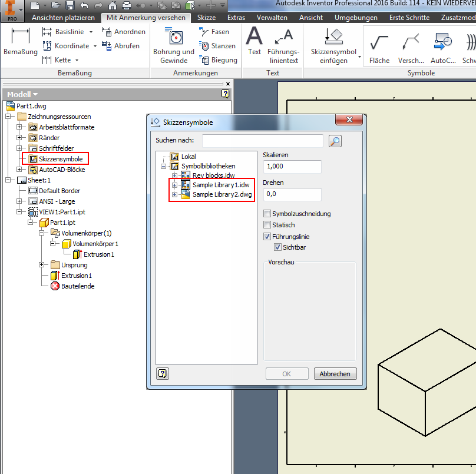This screenshot has width=476, height=474.
Task: Click the Fasen annotation tool
Action: tap(214, 32)
